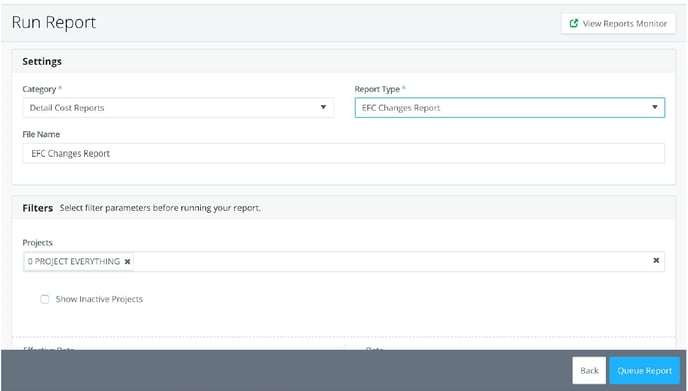Open the View Reports Monitor page
The width and height of the screenshot is (688, 391).
click(x=618, y=24)
